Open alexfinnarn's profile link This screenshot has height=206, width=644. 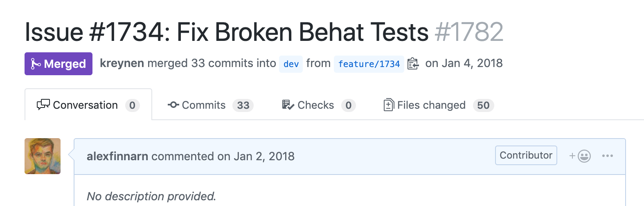117,156
